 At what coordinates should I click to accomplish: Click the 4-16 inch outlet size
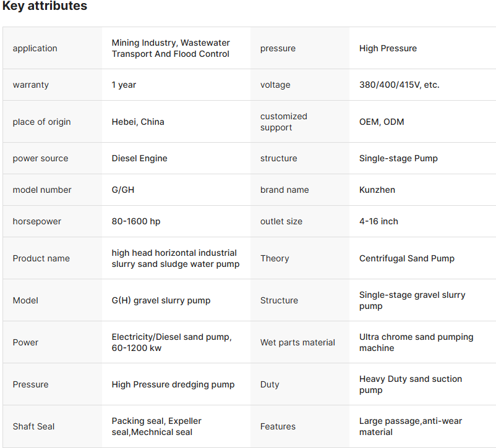[378, 221]
